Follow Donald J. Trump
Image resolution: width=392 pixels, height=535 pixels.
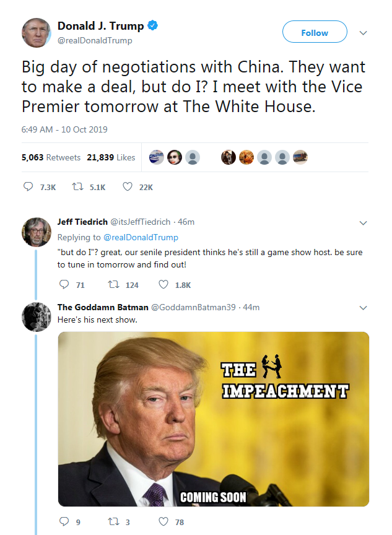[315, 32]
